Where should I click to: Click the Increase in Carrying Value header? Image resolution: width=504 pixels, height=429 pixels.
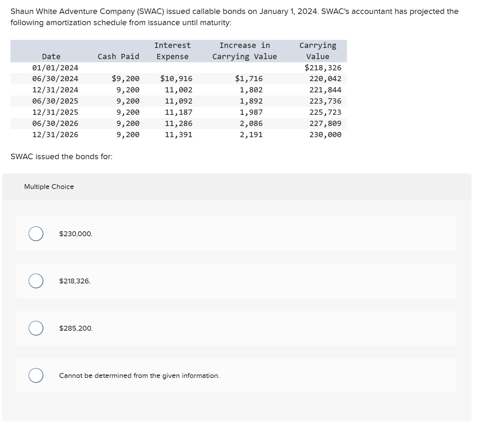coord(244,51)
